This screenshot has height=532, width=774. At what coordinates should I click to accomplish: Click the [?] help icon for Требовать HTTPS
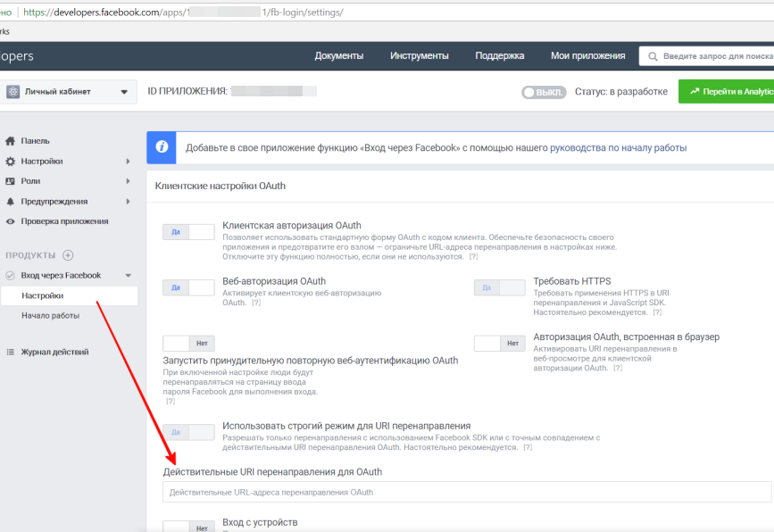coord(657,312)
